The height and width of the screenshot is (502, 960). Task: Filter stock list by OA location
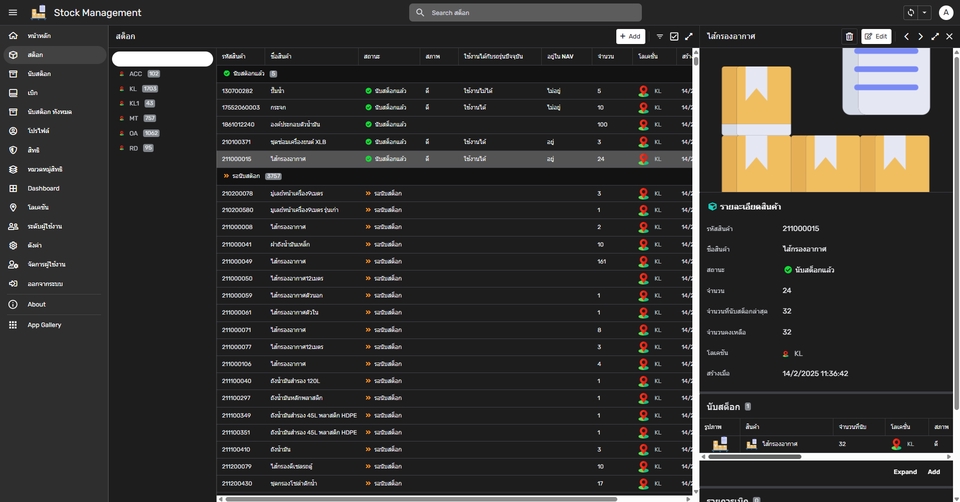pyautogui.click(x=134, y=132)
